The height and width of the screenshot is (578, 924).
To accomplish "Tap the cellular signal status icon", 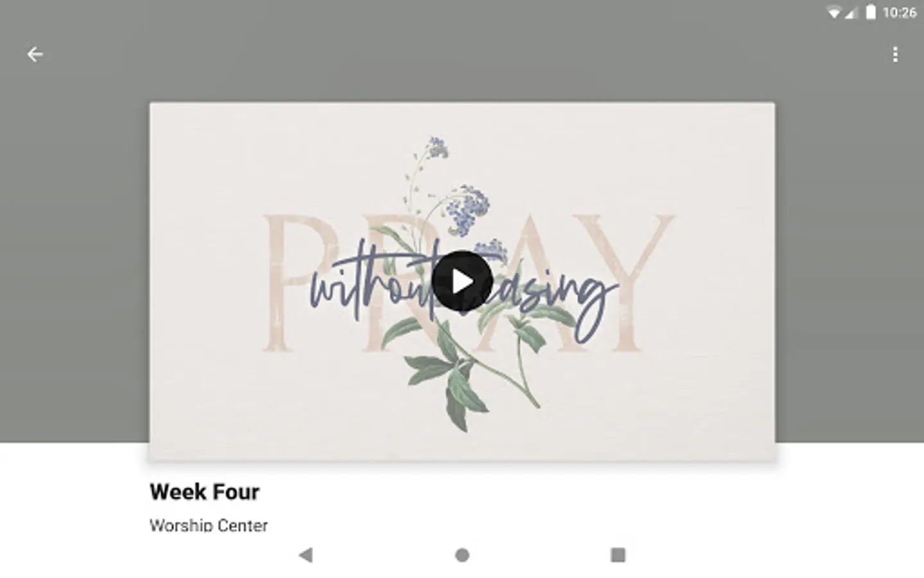I will [851, 12].
